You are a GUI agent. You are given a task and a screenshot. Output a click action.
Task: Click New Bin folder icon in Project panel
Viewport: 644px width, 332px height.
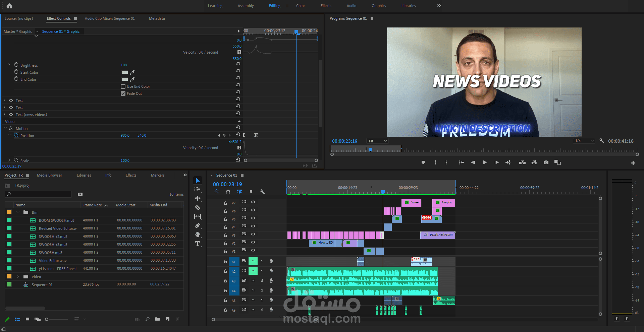point(157,319)
